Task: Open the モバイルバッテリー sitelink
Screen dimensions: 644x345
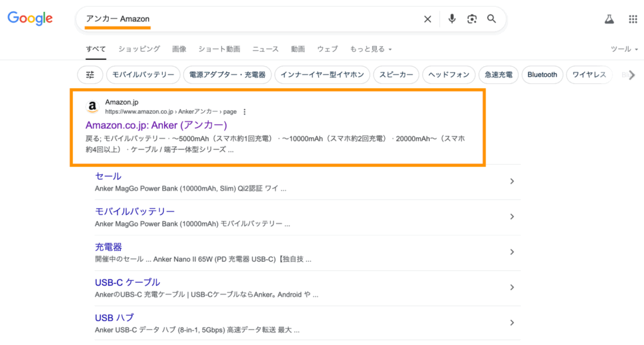Action: coord(135,212)
